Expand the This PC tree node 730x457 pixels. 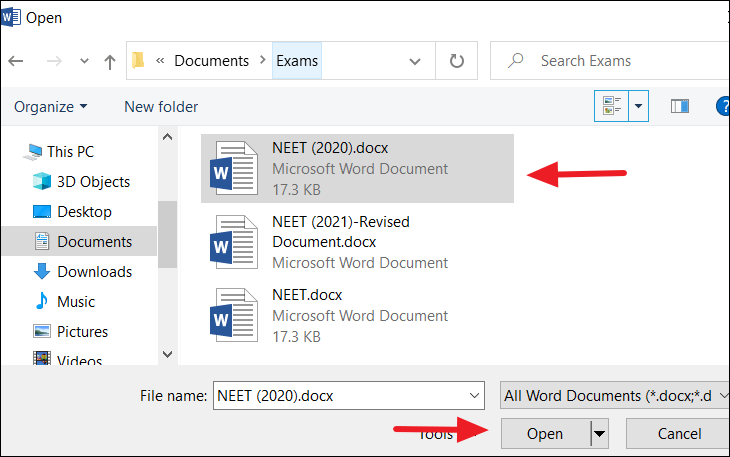[12, 152]
